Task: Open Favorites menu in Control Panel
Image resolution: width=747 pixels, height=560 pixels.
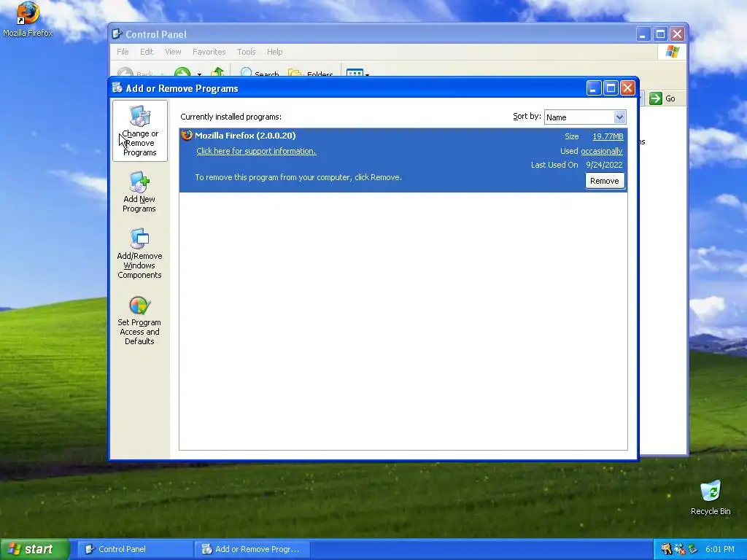Action: point(209,52)
